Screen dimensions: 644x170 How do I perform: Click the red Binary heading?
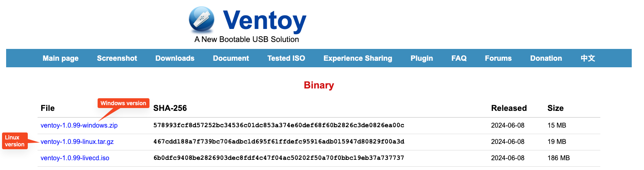(319, 85)
